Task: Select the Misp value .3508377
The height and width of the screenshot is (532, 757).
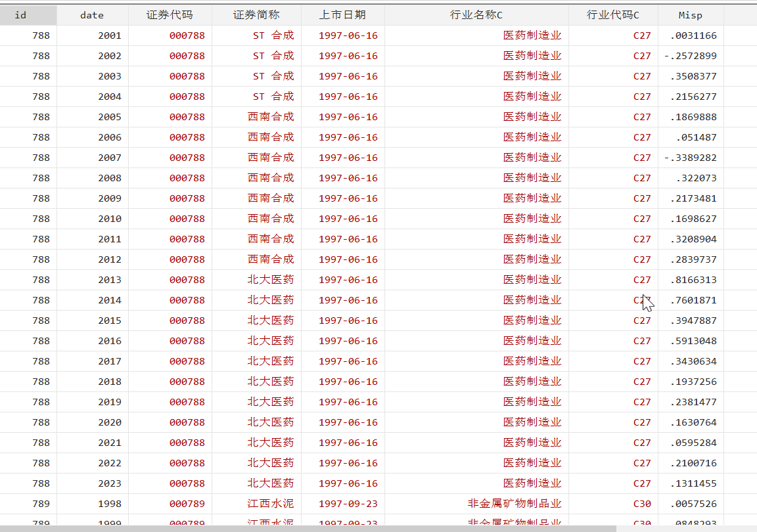Action: click(693, 76)
